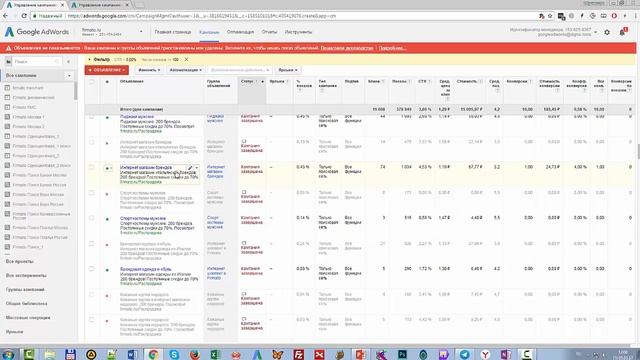Image resolution: width=640 pixels, height=360 pixels.
Task: Check the active Спорт костюмы мужские ad row
Action: click(x=91, y=218)
